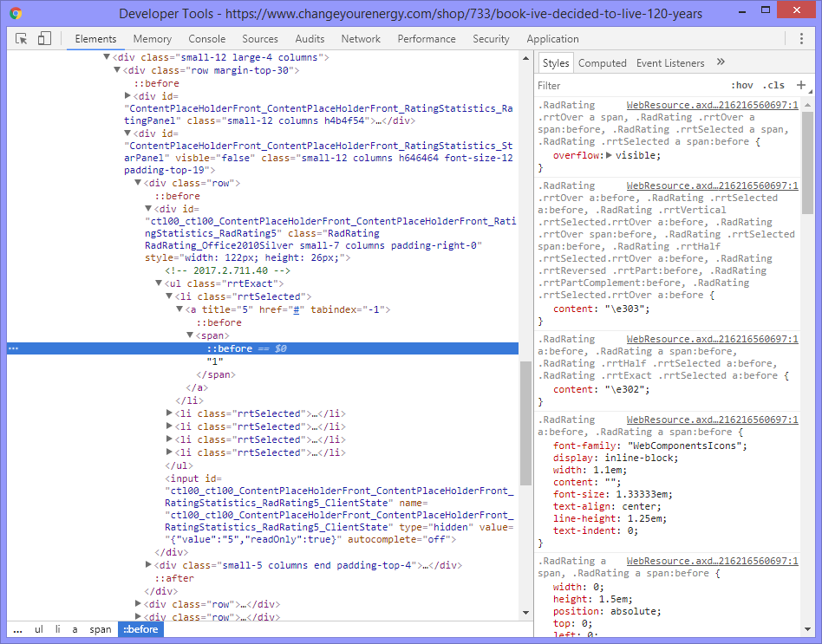Expand the second li rrtSelected node
822x644 pixels.
pyautogui.click(x=169, y=413)
